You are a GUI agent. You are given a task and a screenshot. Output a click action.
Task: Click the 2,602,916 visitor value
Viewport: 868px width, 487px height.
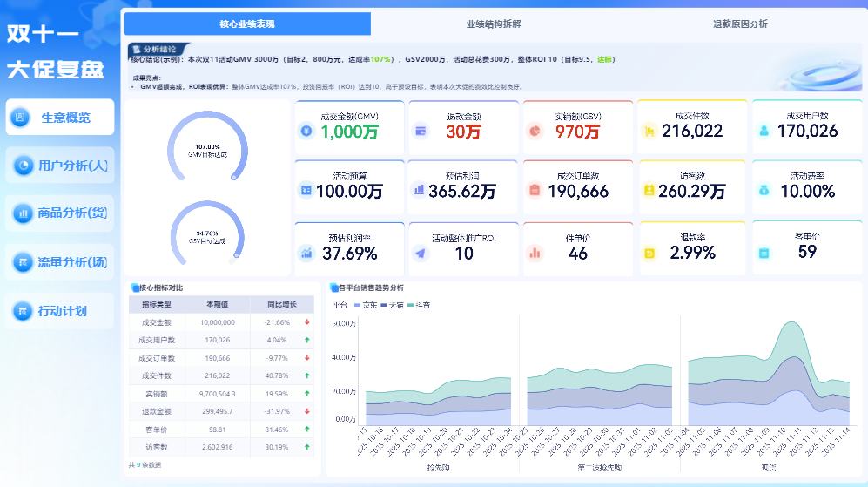click(218, 447)
